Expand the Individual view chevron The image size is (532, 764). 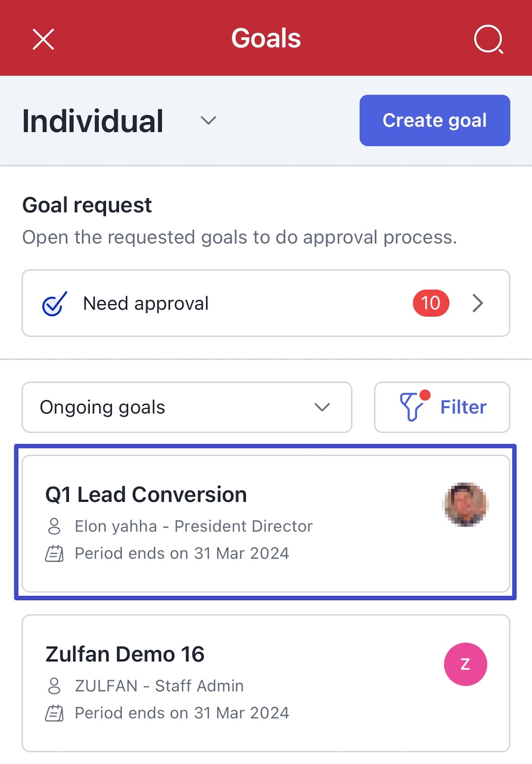pos(208,120)
